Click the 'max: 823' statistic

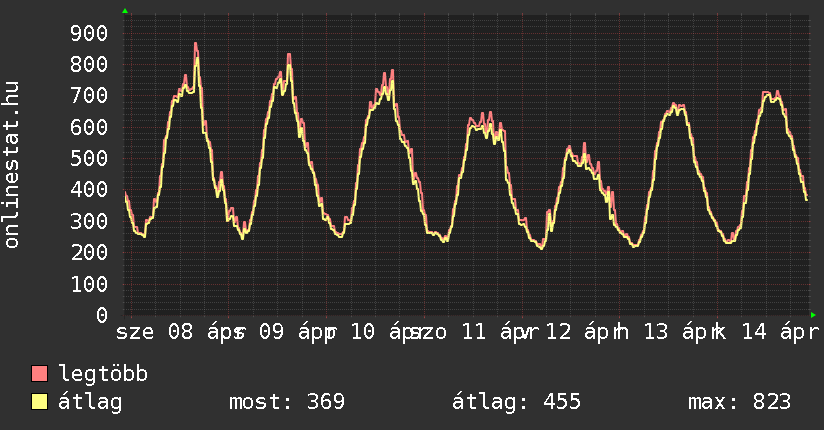(739, 403)
